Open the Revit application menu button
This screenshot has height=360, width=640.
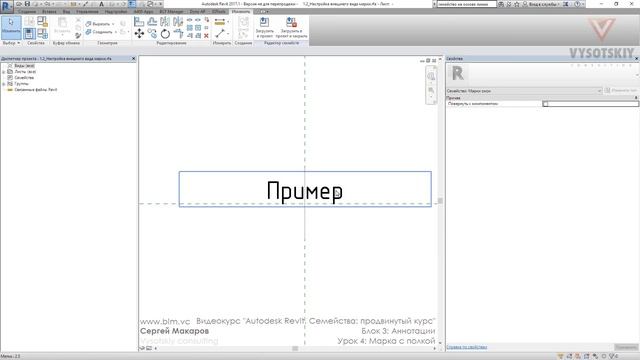(x=6, y=6)
